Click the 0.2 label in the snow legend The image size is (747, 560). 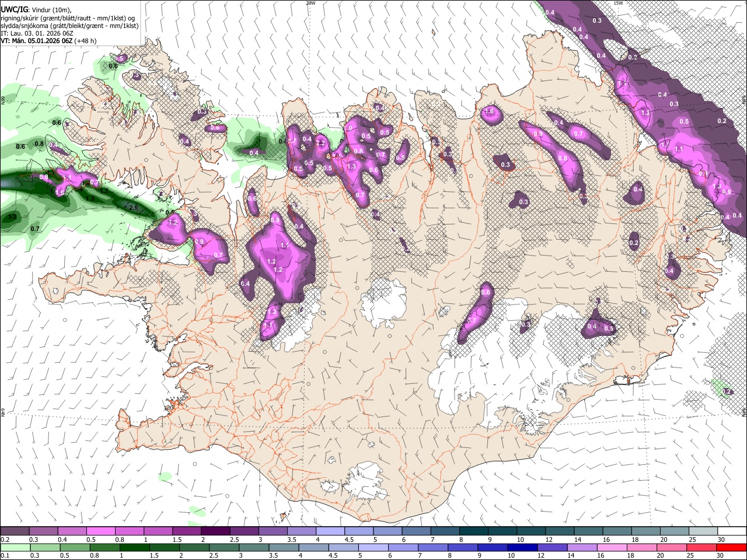click(5, 540)
